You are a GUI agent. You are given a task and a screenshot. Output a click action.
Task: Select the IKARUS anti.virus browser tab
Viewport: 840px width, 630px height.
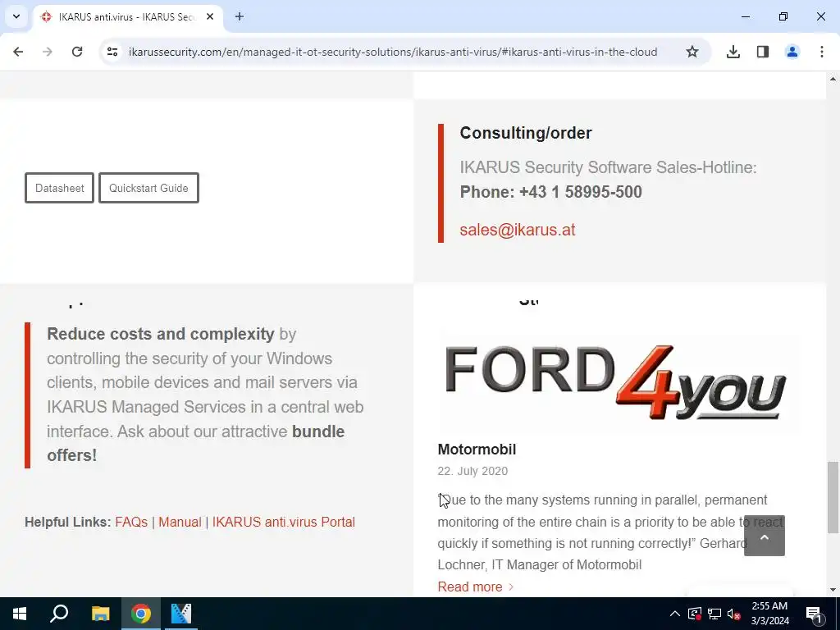tap(127, 16)
